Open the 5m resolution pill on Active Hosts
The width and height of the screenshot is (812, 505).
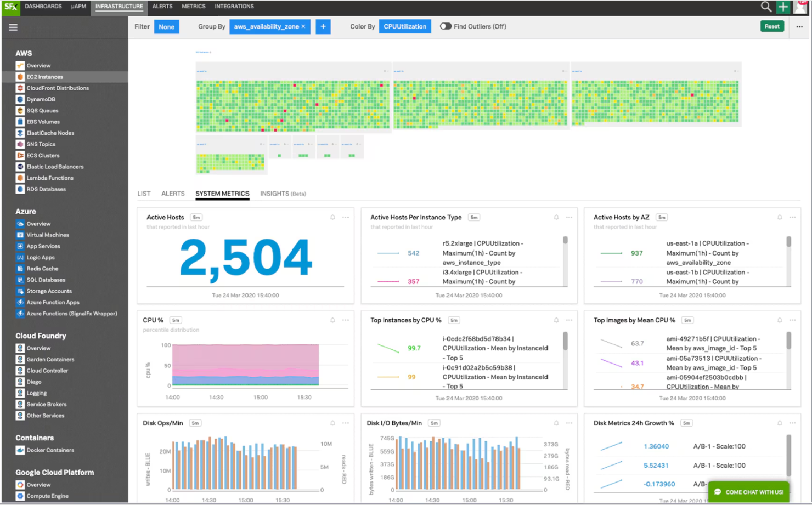coord(196,218)
